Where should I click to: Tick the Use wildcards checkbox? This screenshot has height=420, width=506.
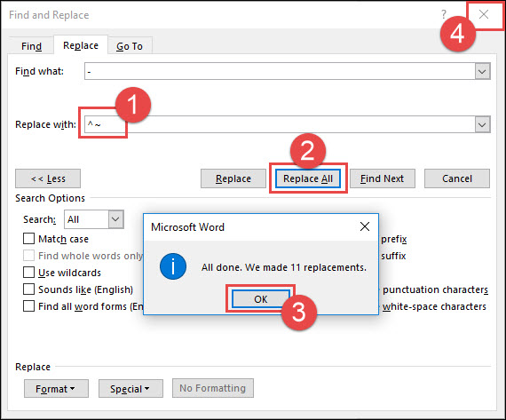click(28, 273)
